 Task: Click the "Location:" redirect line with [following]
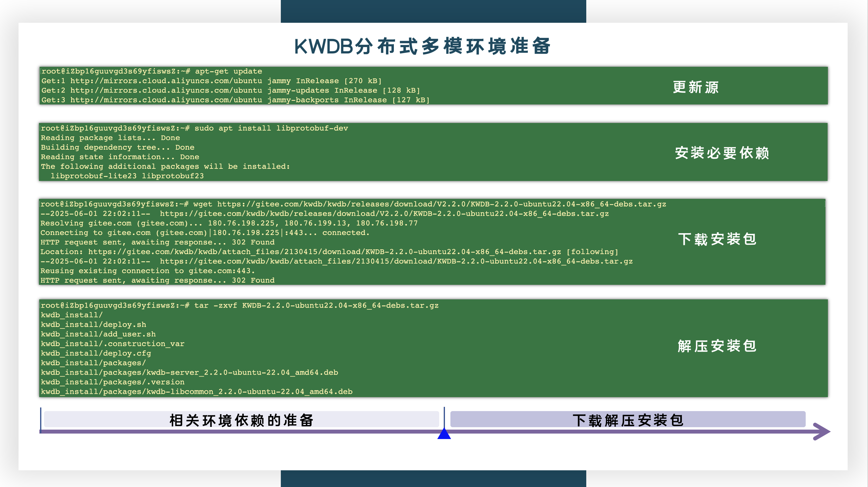tap(329, 252)
